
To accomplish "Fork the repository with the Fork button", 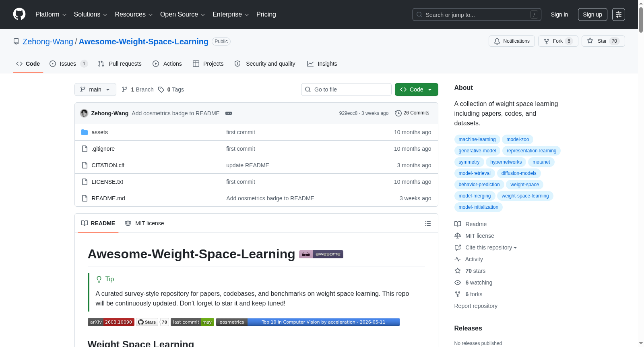I will (x=558, y=41).
